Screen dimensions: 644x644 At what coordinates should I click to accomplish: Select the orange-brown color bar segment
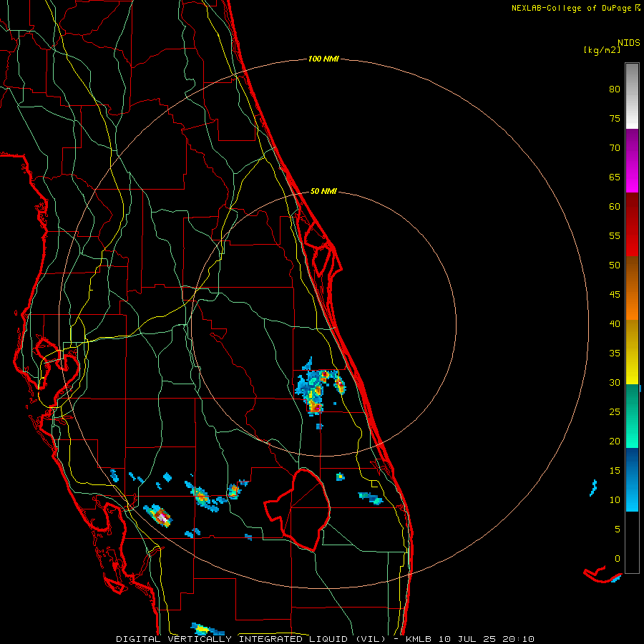pos(632,288)
